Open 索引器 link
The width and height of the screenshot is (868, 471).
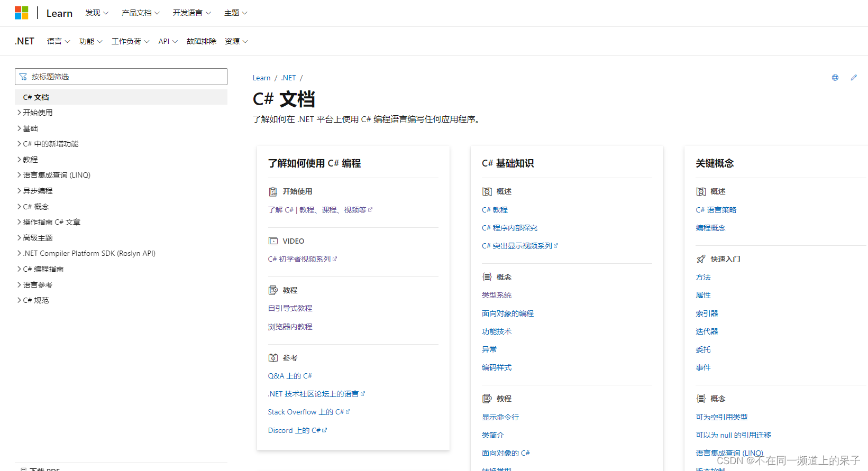(x=707, y=313)
